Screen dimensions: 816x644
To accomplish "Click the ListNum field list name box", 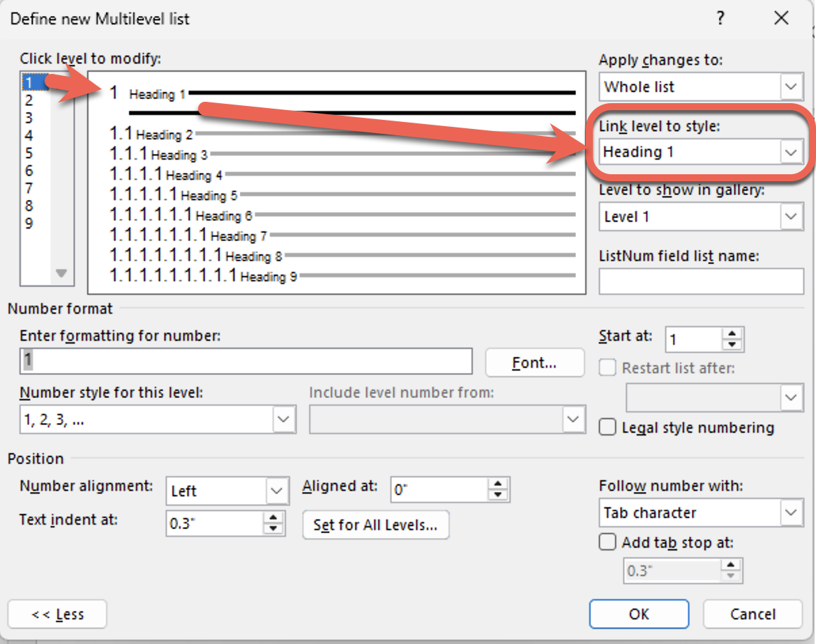I will [x=701, y=282].
